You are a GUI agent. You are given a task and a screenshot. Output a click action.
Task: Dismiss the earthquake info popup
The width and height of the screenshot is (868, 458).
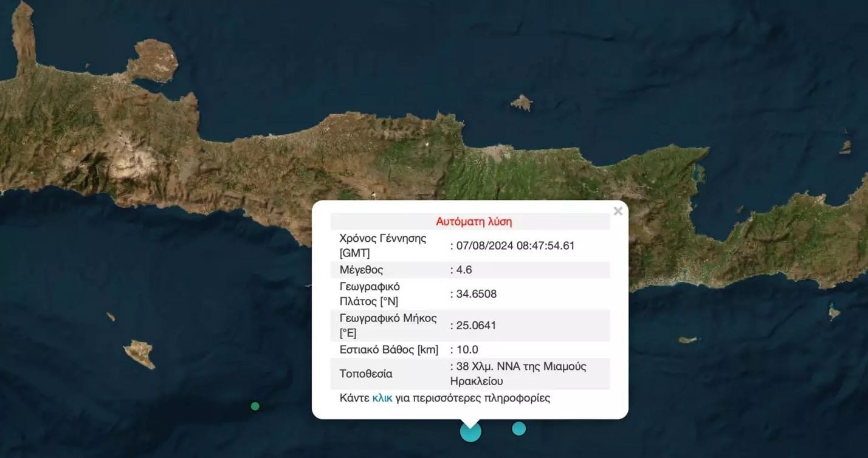pos(618,211)
